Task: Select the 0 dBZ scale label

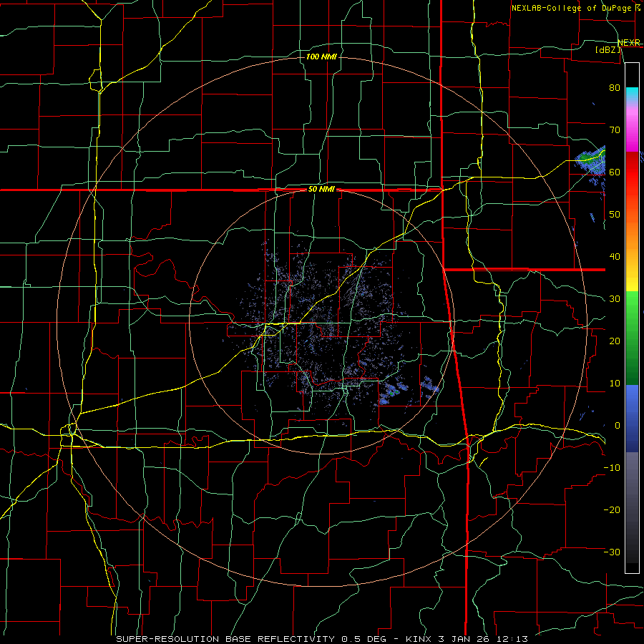Action: (x=618, y=426)
